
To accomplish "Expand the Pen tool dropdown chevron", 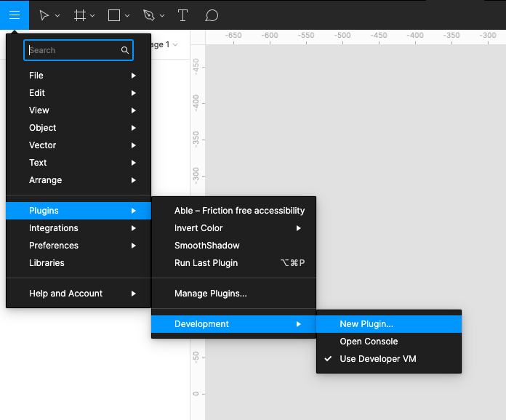I will (x=162, y=16).
